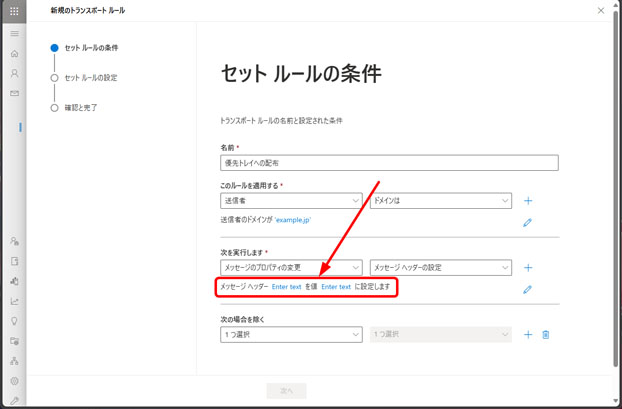Click first Enter text link after メッセージ ヘッダー
Image resolution: width=622 pixels, height=409 pixels.
286,287
